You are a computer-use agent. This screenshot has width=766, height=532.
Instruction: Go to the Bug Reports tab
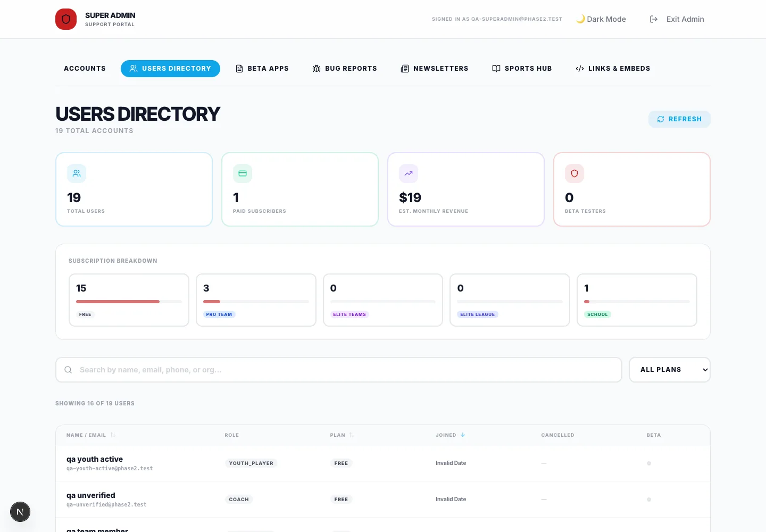[345, 69]
